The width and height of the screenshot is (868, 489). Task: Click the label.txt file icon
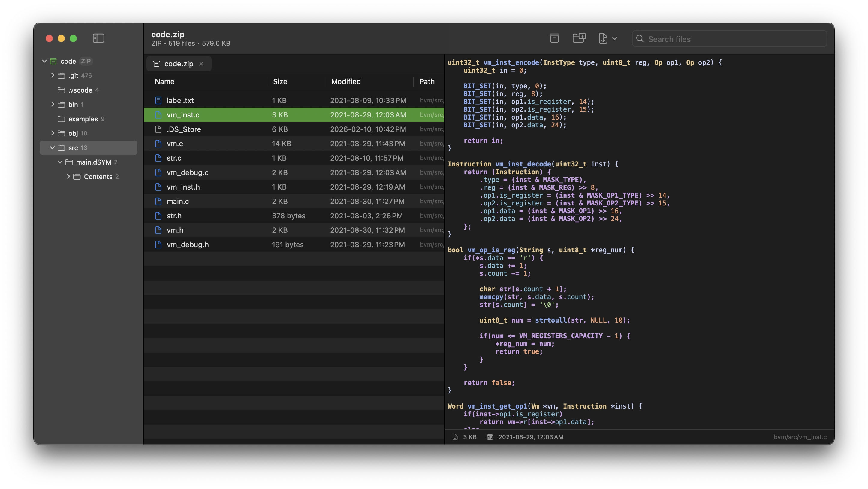coord(158,101)
